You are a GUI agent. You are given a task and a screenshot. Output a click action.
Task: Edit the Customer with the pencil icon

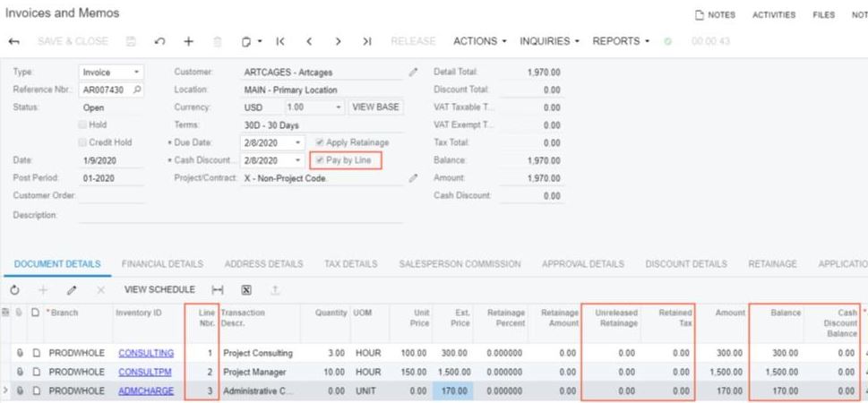[x=413, y=72]
